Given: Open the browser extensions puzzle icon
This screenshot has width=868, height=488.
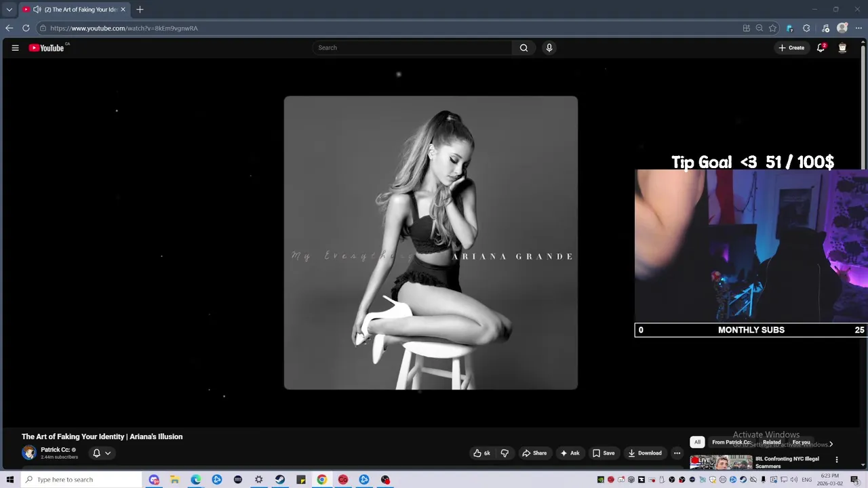Looking at the screenshot, I should point(806,28).
